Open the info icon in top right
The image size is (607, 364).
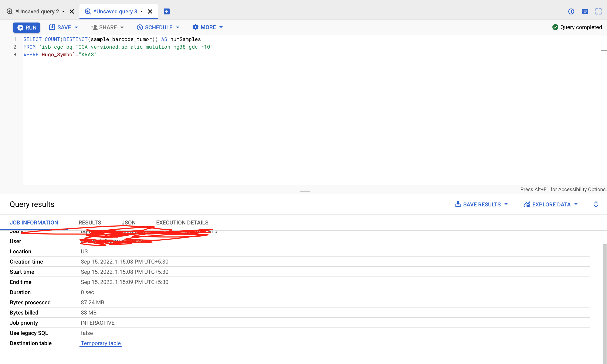pos(571,11)
